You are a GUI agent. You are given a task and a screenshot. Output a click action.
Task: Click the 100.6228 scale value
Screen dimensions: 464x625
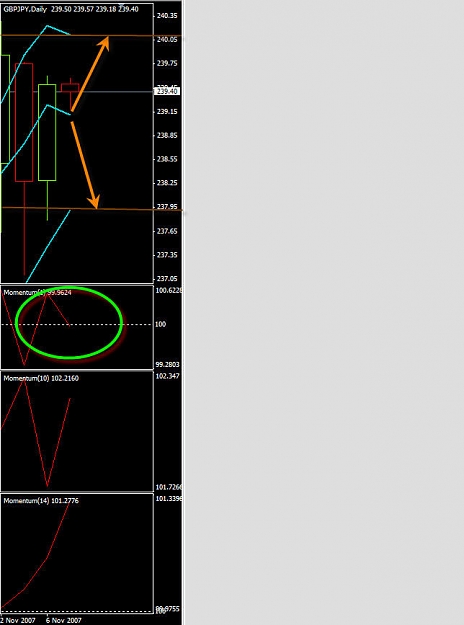tap(168, 291)
